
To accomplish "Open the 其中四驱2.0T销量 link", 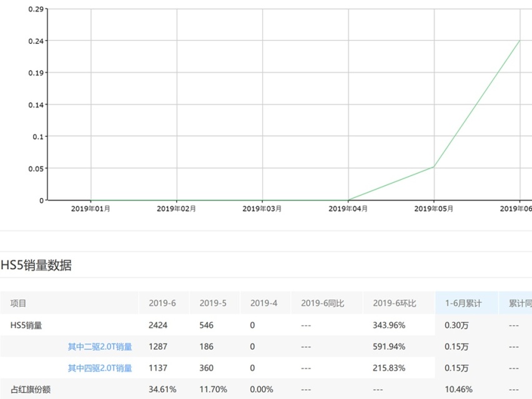I will click(100, 368).
